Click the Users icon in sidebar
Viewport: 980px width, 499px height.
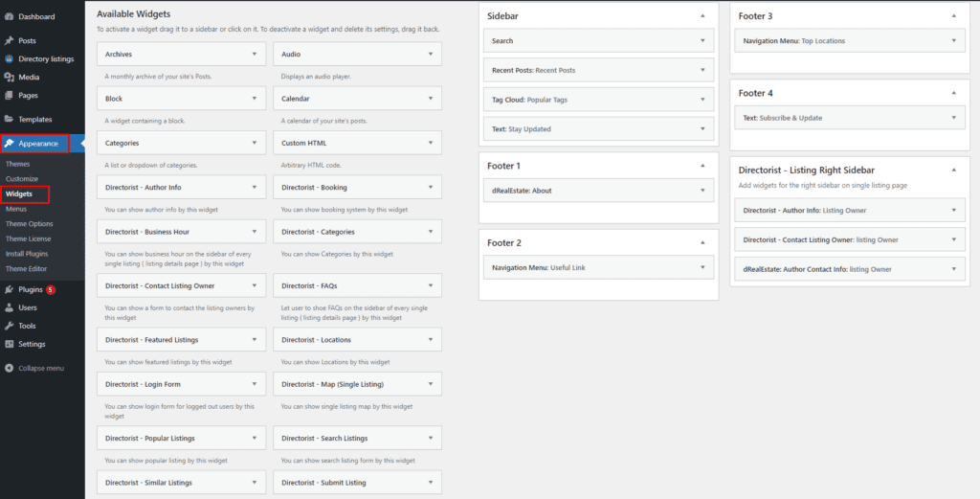(10, 307)
